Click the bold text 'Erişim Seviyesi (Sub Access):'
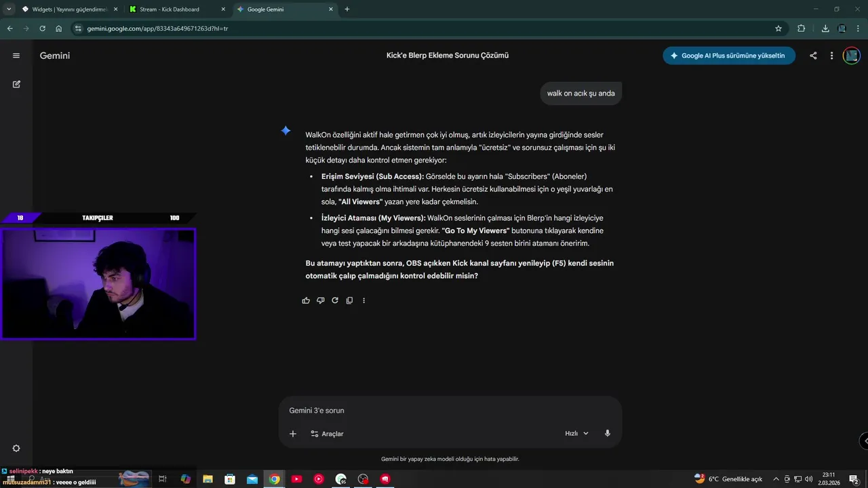This screenshot has width=868, height=488. [372, 176]
